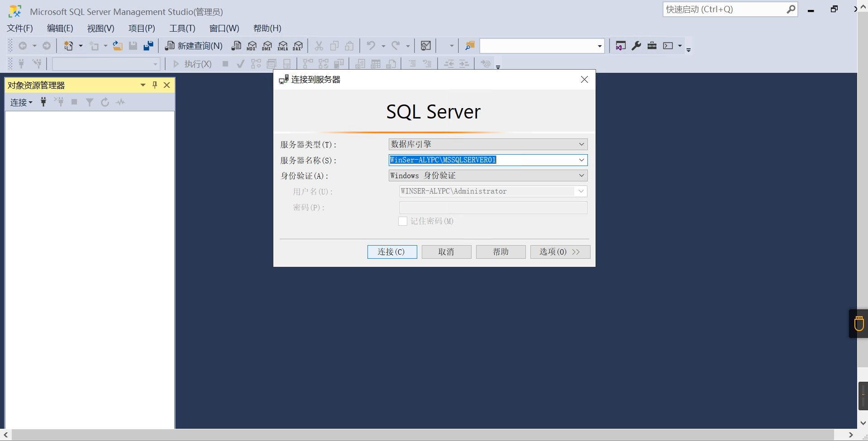Viewport: 868px width, 441px height.
Task: Open the 视图(V) menu
Action: [101, 28]
